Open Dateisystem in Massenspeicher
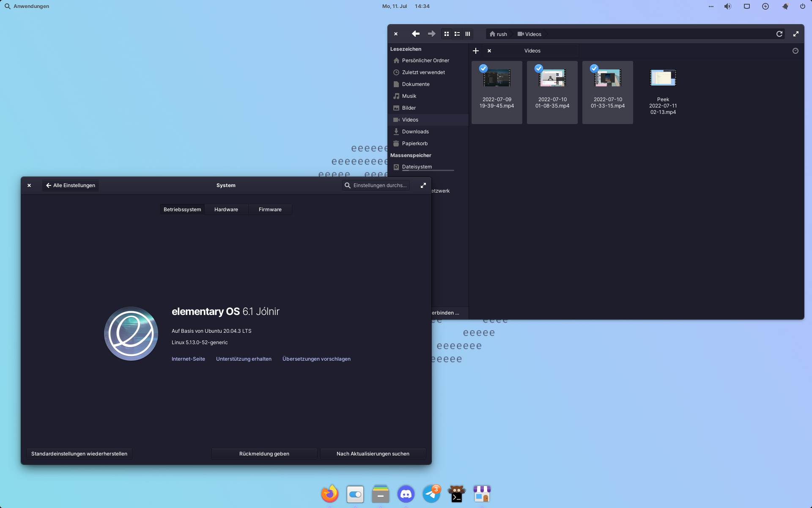Screen dimensions: 812x508 point(428,167)
